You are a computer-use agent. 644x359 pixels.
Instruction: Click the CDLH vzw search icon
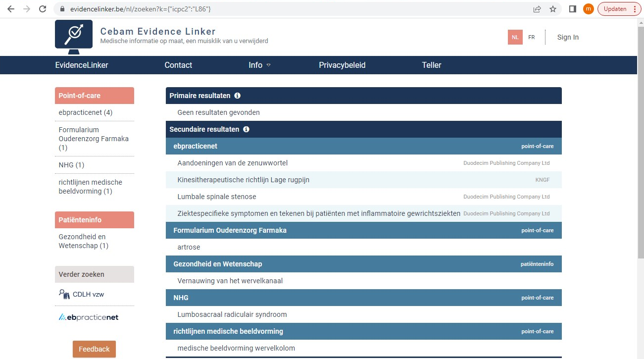(x=64, y=294)
